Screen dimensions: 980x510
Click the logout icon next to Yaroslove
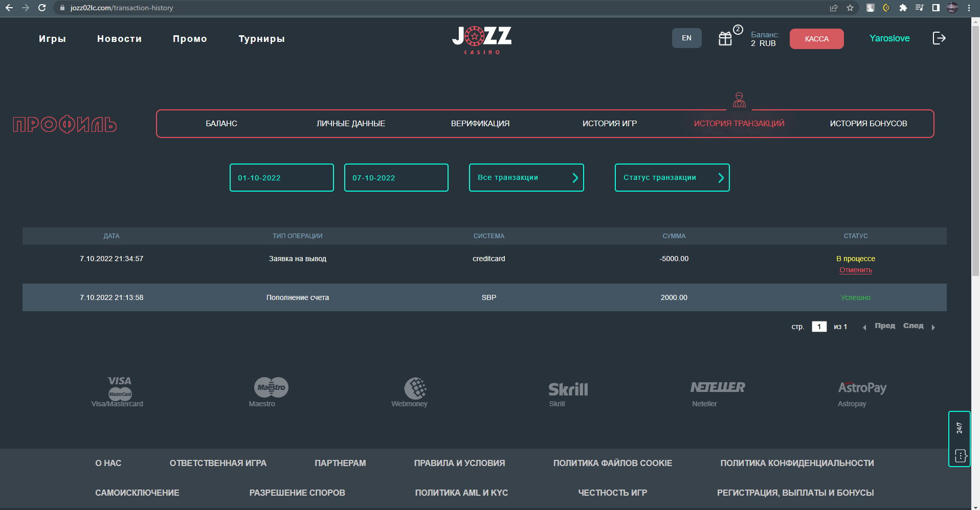pos(939,38)
